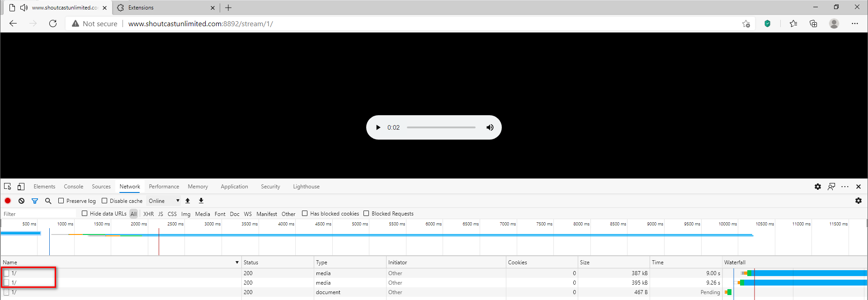
Task: Export HAR file with download arrow
Action: coord(201,201)
